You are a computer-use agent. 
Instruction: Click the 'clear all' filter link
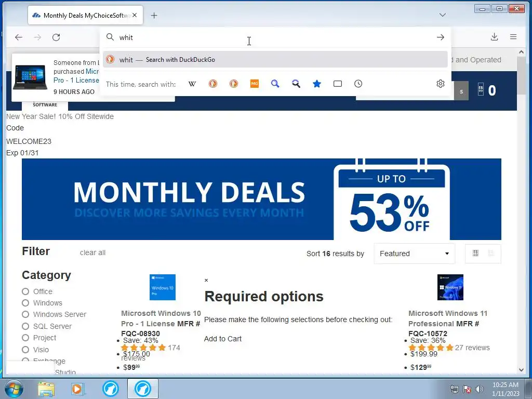tap(92, 253)
